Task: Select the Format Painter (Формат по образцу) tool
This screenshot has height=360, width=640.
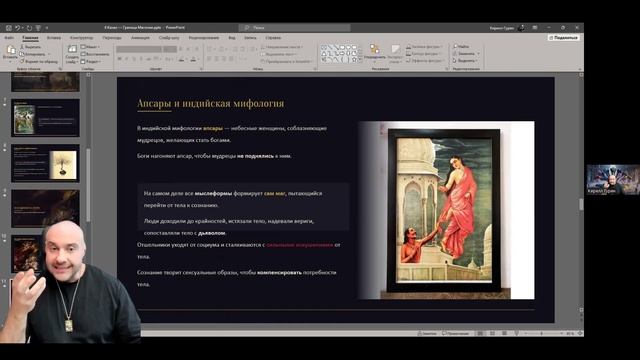Action: pyautogui.click(x=39, y=61)
